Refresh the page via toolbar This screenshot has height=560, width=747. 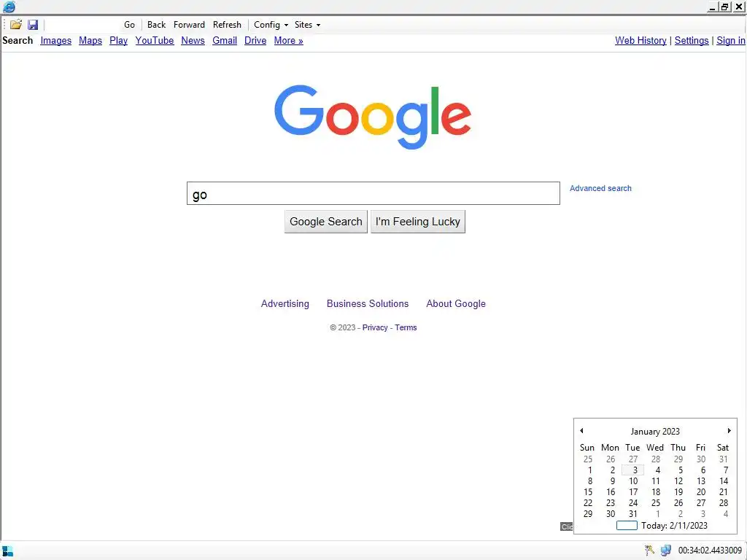227,25
